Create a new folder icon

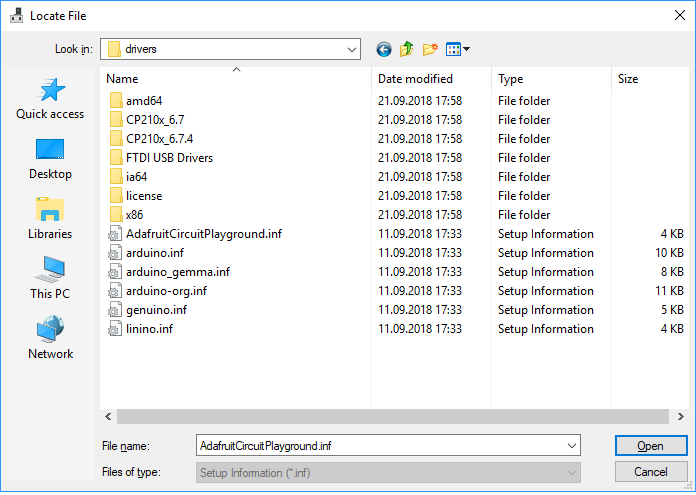[x=430, y=49]
